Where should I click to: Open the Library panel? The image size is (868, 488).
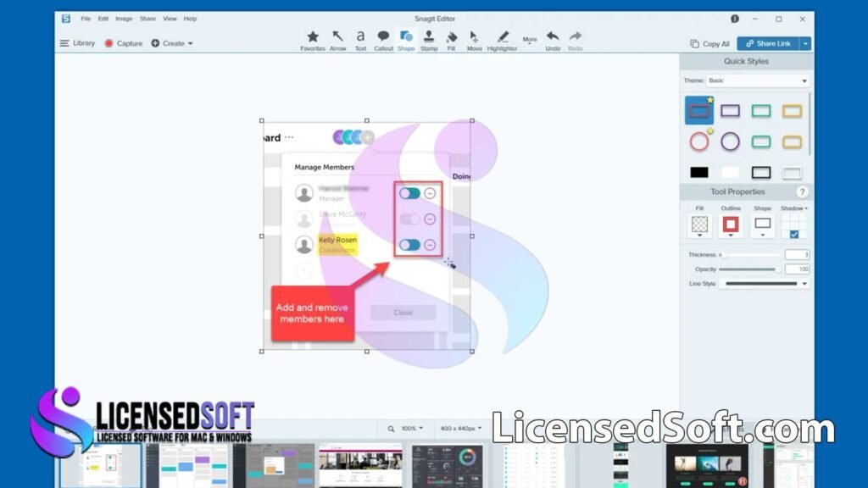tap(77, 43)
